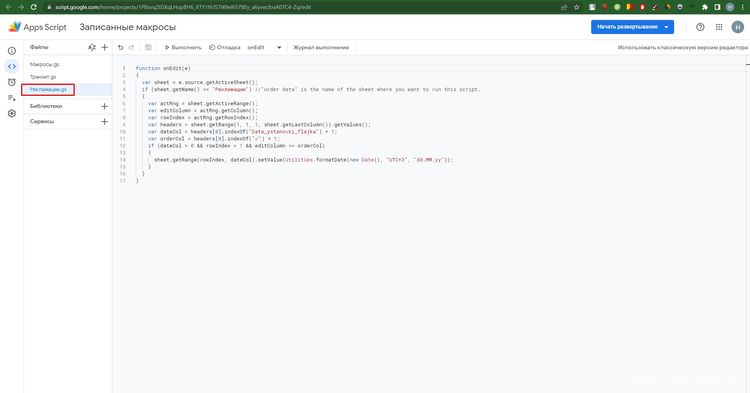Open the Chrome three-dot menu

click(742, 7)
